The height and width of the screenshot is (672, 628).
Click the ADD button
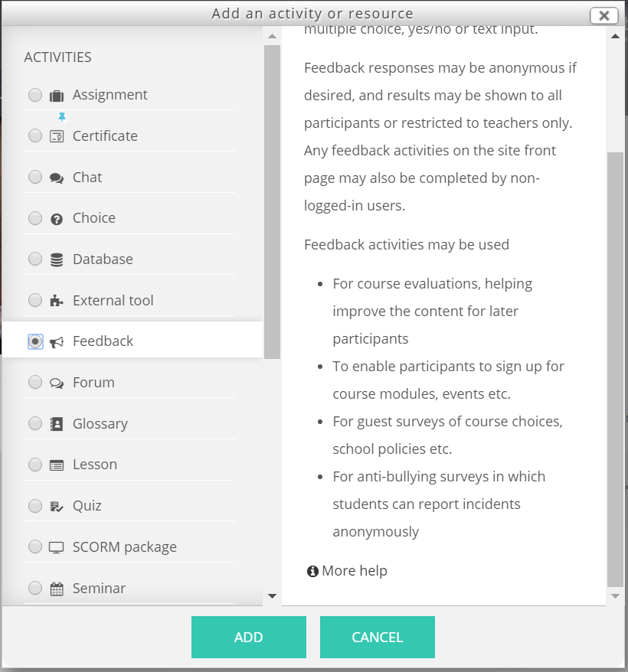point(249,638)
